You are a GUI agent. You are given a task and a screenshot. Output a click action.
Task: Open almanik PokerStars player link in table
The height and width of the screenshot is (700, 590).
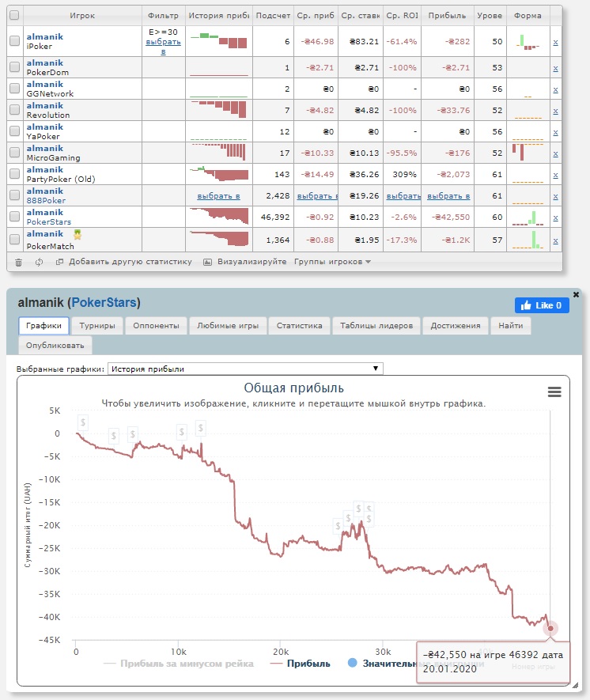point(44,213)
